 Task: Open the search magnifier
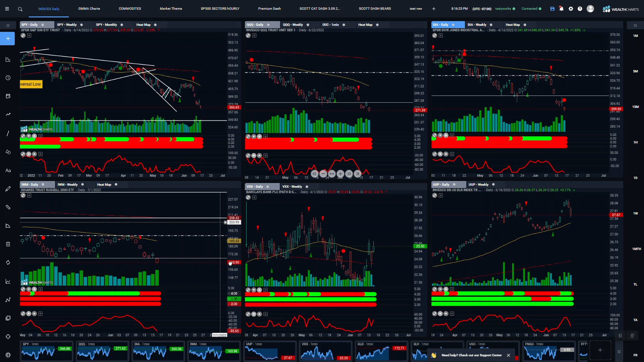pyautogui.click(x=20, y=9)
